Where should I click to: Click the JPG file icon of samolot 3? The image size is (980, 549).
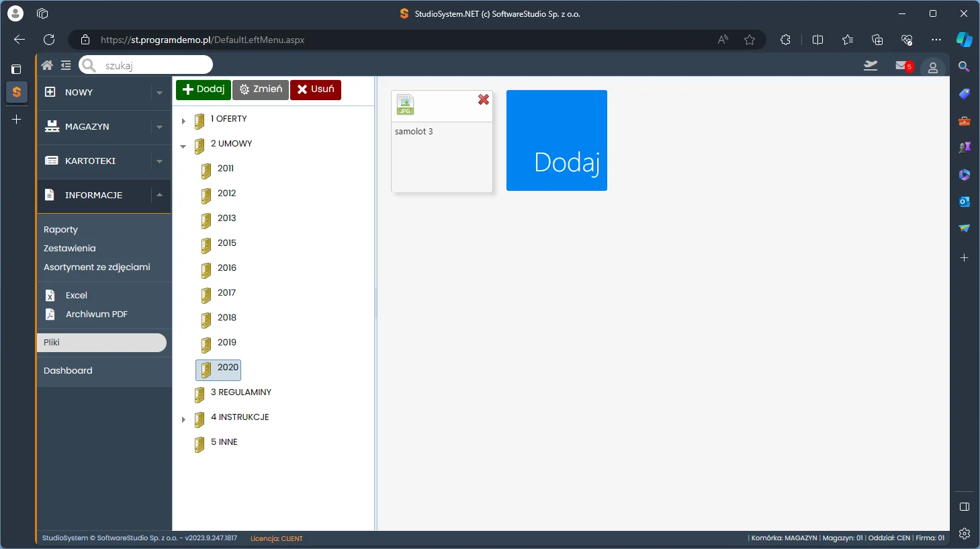click(405, 105)
